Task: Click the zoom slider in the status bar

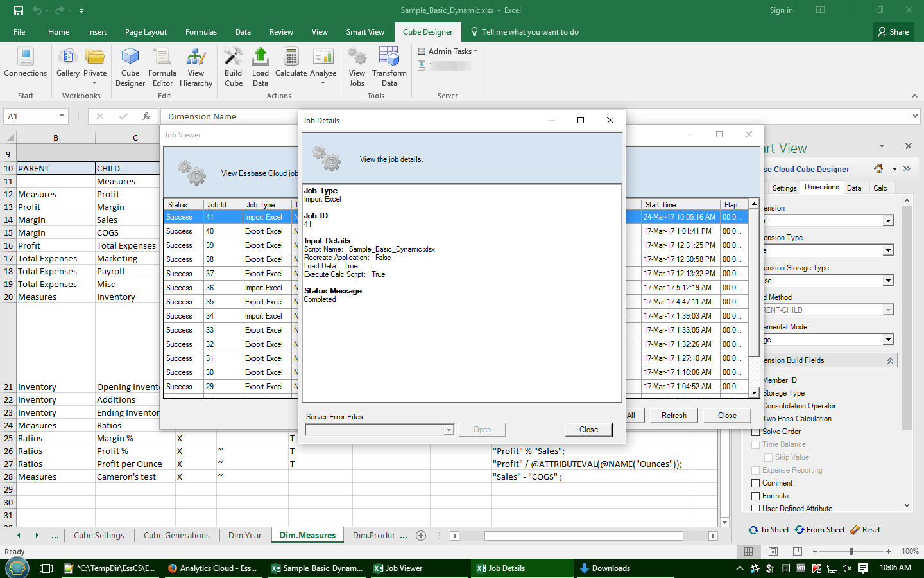Action: pyautogui.click(x=851, y=552)
